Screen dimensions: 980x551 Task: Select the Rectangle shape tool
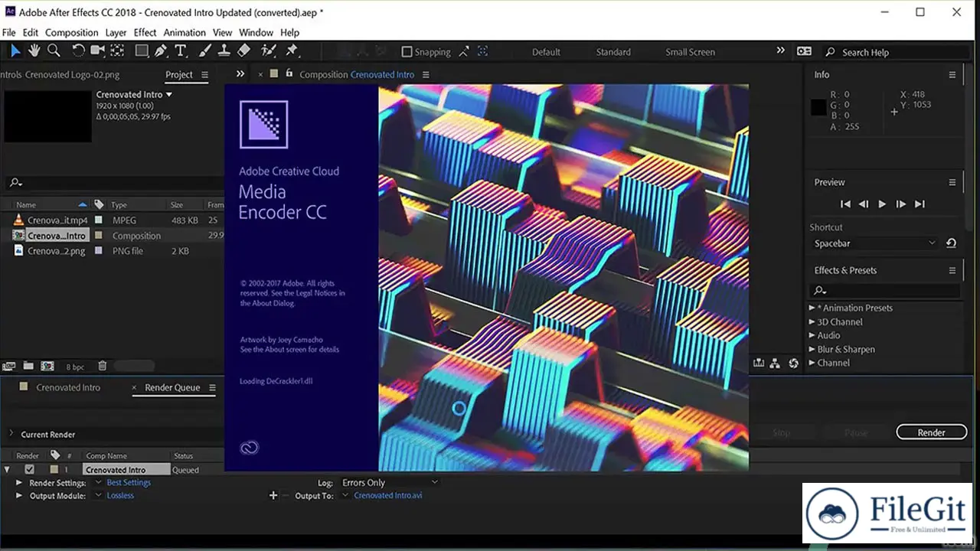[142, 51]
